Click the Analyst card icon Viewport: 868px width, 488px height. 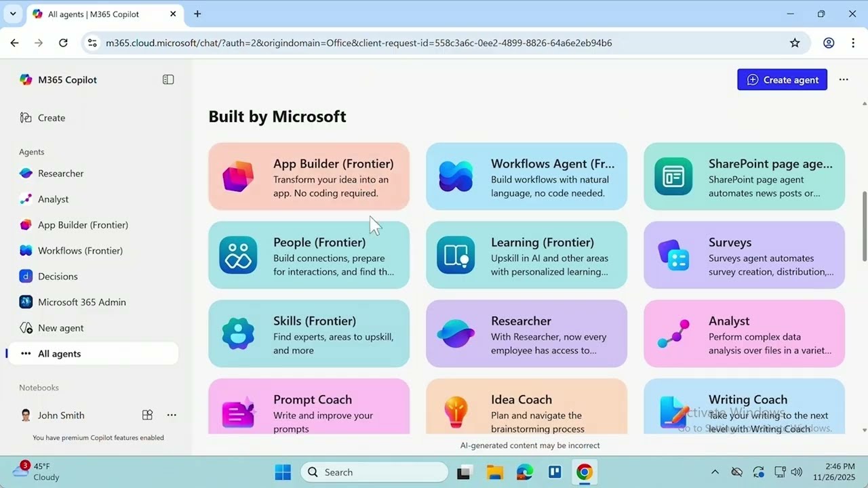pyautogui.click(x=673, y=333)
